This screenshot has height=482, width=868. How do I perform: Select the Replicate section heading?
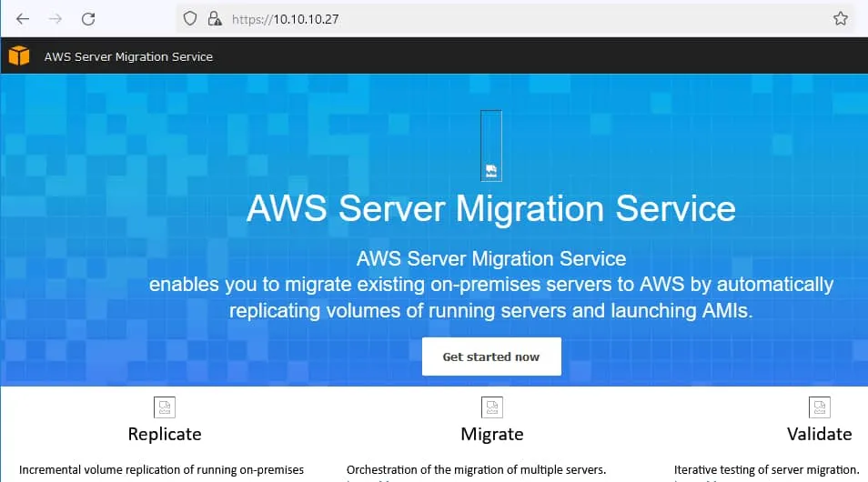pos(165,434)
